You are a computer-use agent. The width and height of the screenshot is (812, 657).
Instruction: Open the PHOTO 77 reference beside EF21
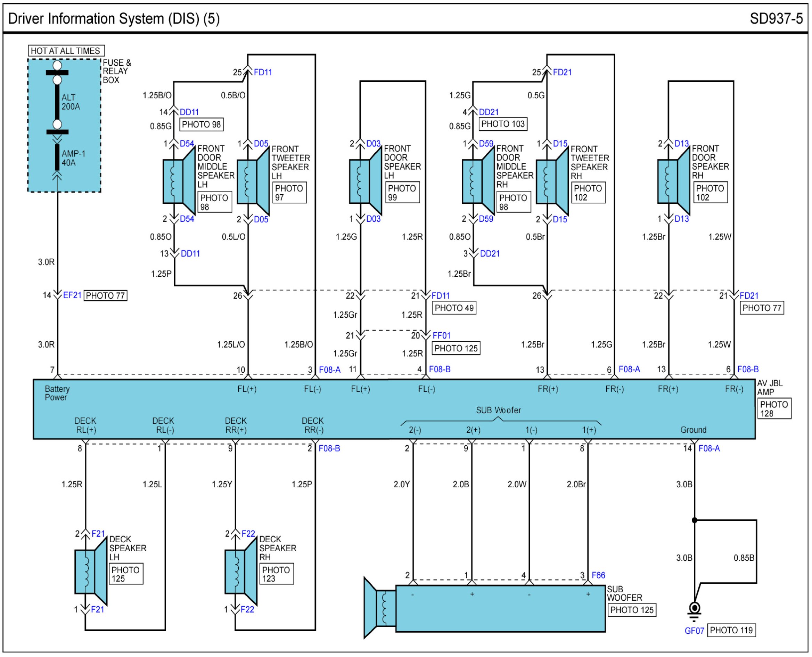105,295
